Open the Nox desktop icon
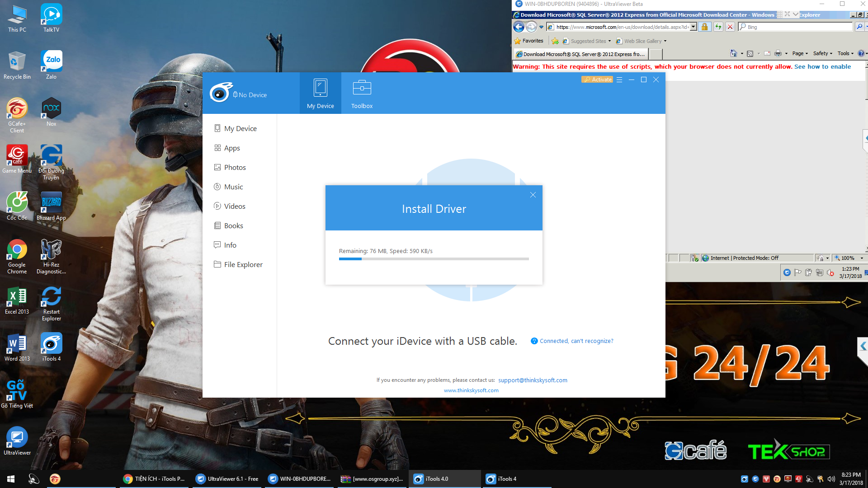The image size is (868, 488). (x=52, y=112)
